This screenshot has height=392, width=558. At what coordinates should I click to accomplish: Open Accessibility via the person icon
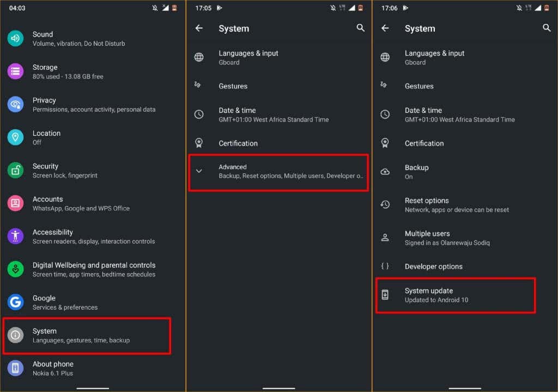coord(16,236)
